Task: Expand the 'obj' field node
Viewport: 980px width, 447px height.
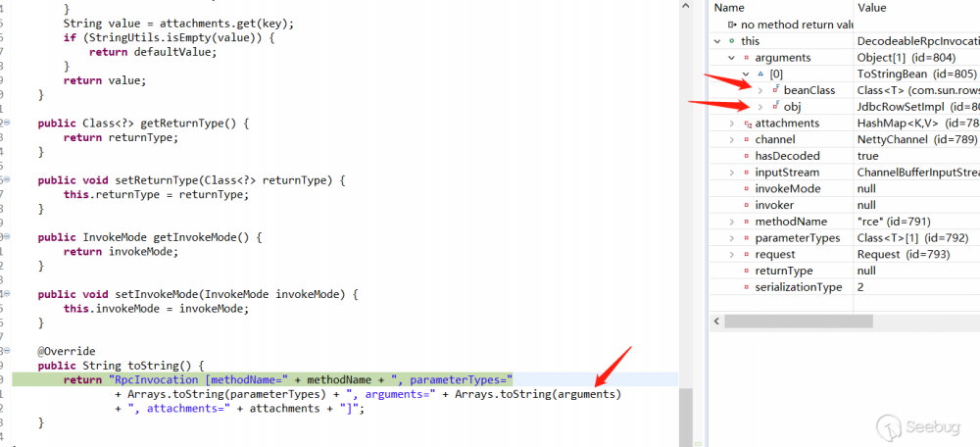Action: point(760,107)
